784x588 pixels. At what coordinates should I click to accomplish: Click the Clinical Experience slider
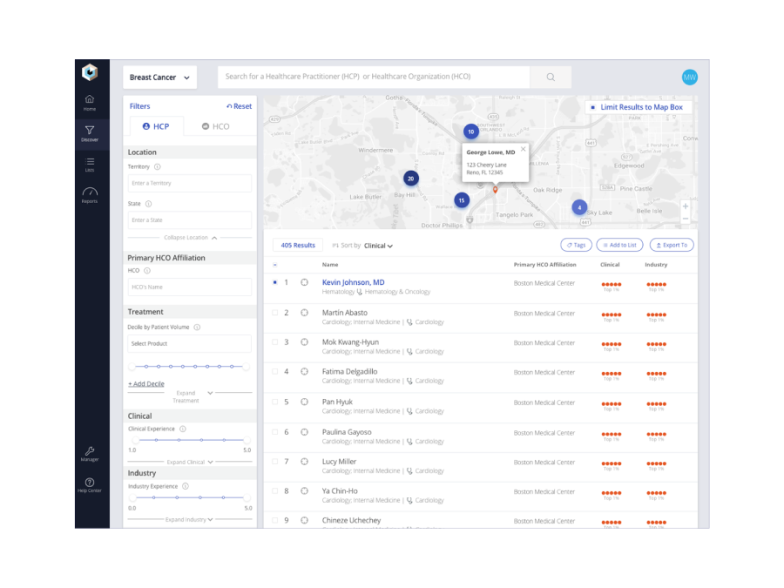point(190,440)
